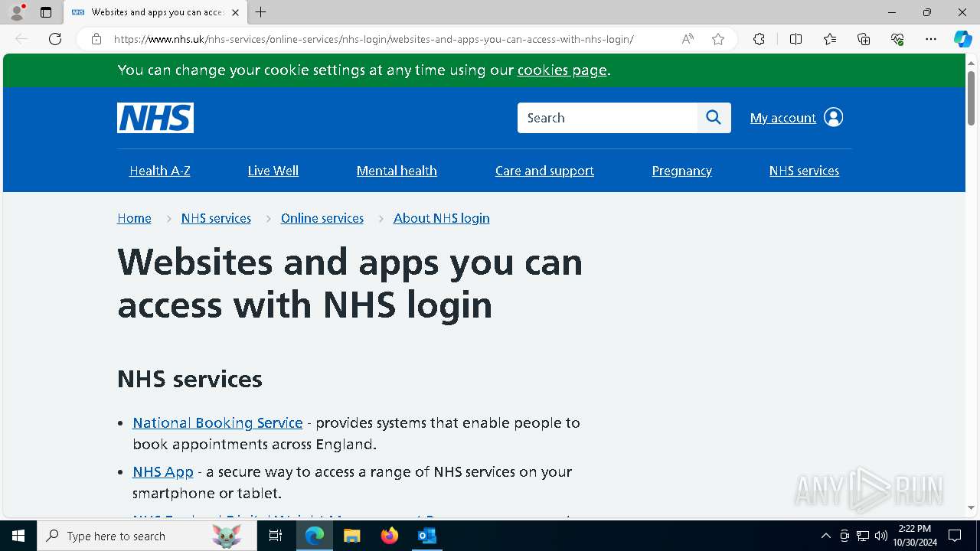Go to About NHS login breadcrumb
The image size is (980, 551).
pyautogui.click(x=441, y=218)
